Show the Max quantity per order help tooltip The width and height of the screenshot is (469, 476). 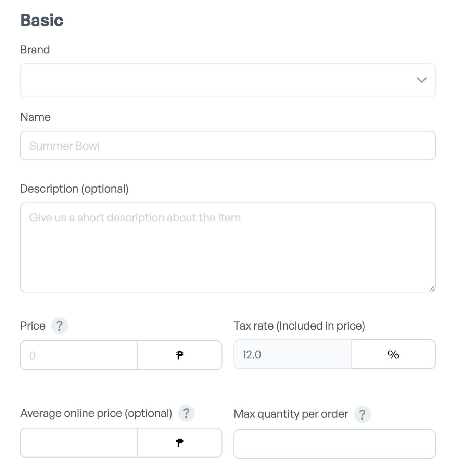click(362, 414)
